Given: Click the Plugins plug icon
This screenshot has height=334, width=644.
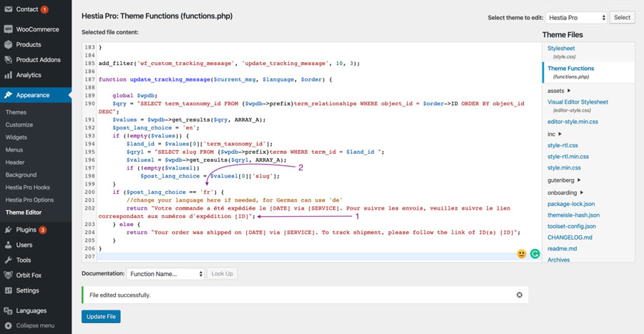Looking at the screenshot, I should [8, 230].
